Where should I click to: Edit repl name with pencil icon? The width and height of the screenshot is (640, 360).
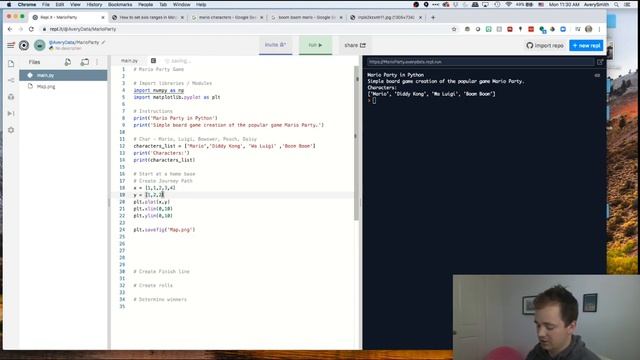(x=103, y=42)
